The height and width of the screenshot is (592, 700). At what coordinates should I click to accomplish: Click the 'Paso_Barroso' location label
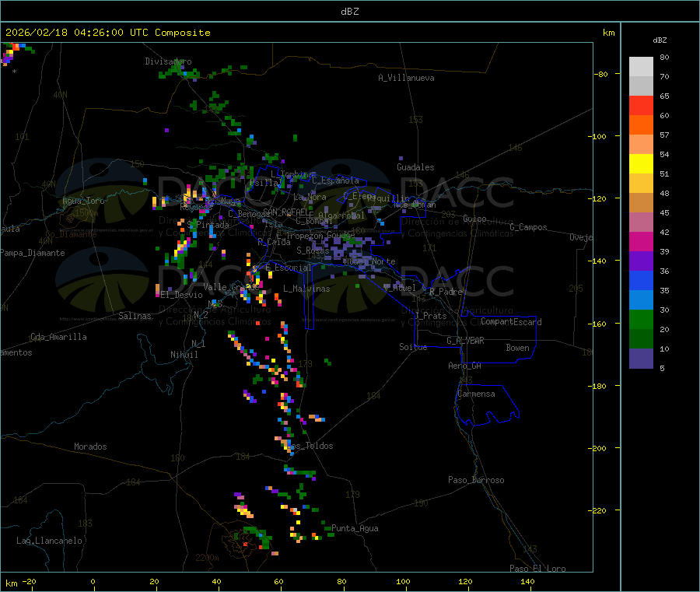point(476,481)
